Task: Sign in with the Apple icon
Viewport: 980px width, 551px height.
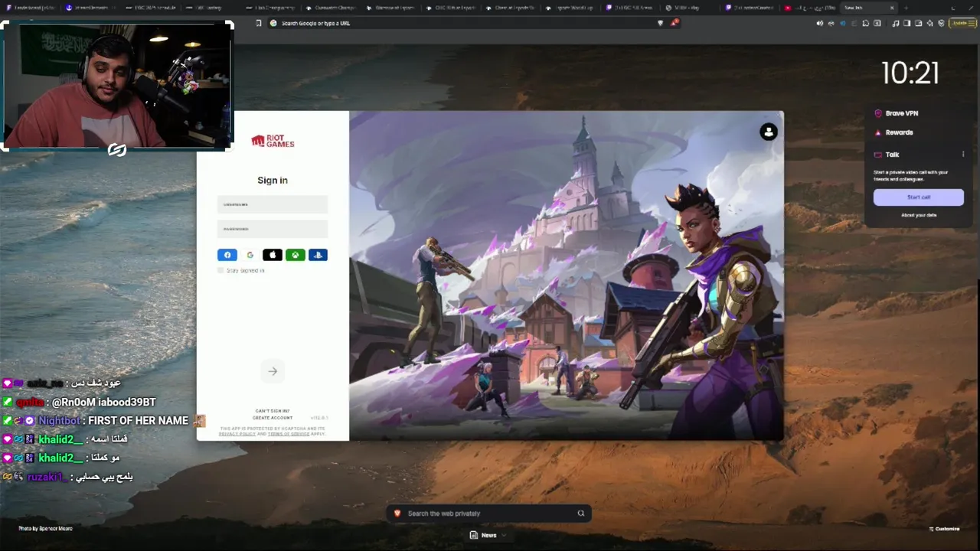Action: 273,255
